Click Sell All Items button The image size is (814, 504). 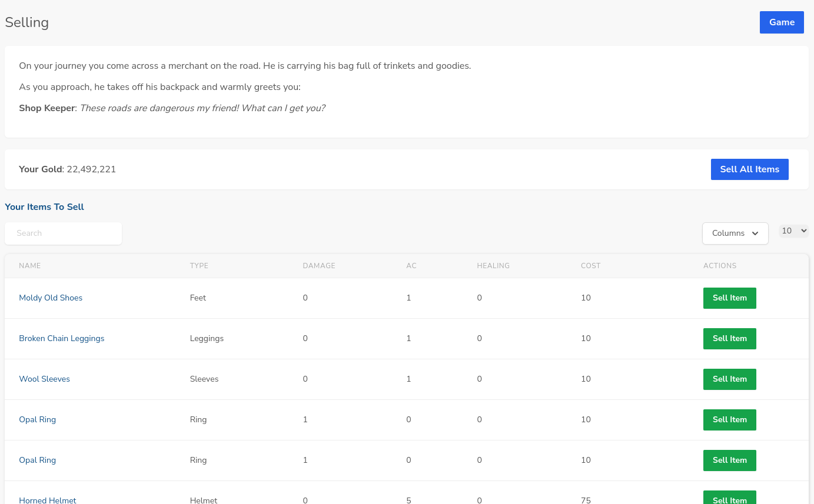pos(749,169)
